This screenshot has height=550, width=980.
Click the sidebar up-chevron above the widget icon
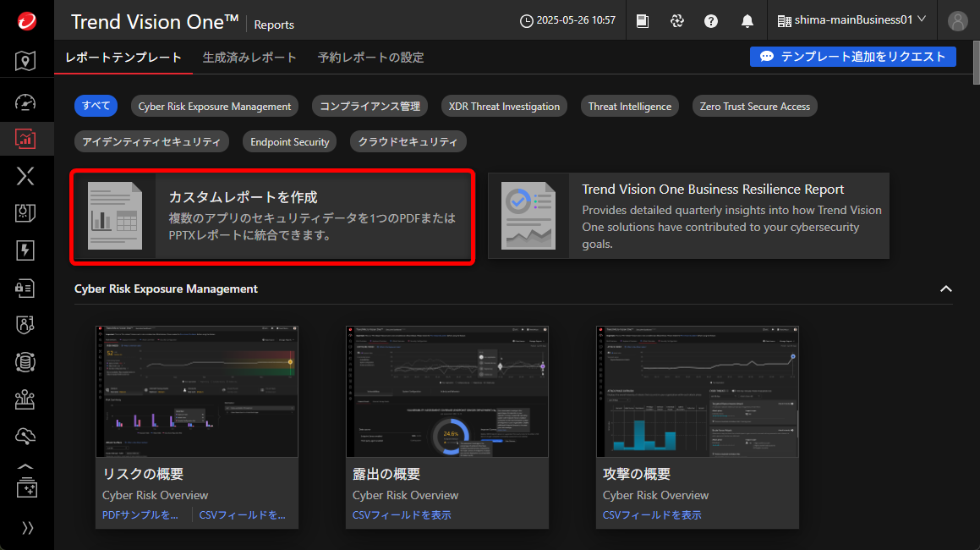[25, 466]
